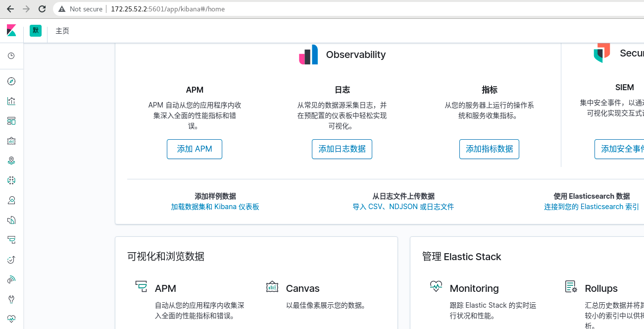This screenshot has height=329, width=644.
Task: Click the Observability logo icon
Action: point(308,55)
